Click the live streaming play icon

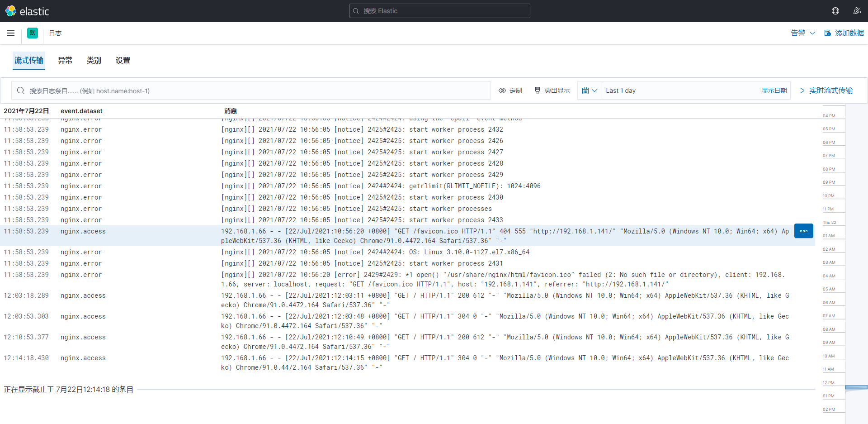coord(802,91)
